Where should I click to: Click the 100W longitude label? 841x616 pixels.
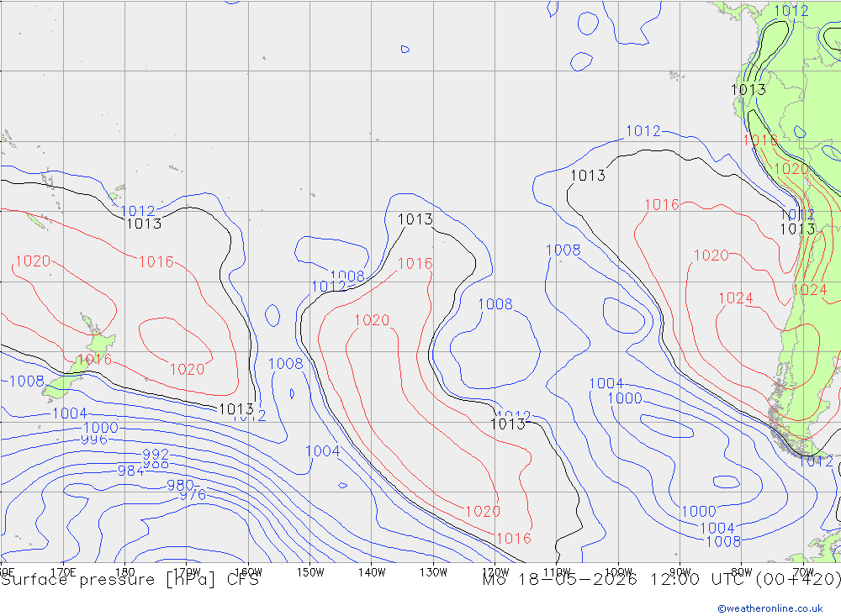tap(618, 572)
